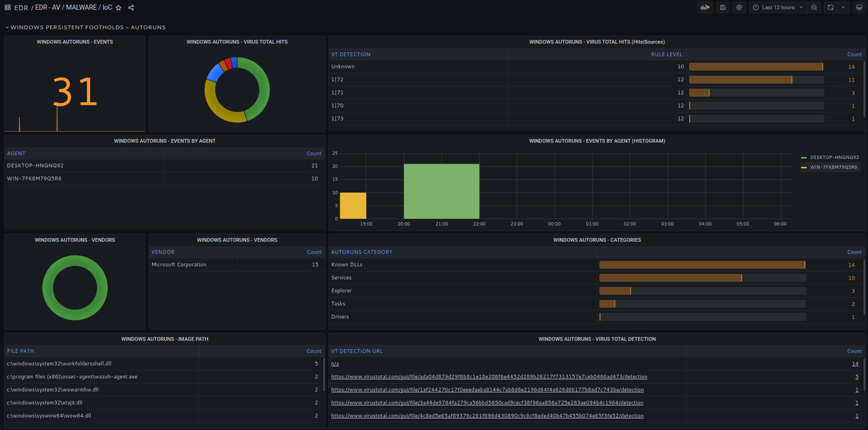Viewport: 868px width, 430px height.
Task: Click the green histogram bar for DESKTOP-HNQNQ92
Action: click(441, 191)
